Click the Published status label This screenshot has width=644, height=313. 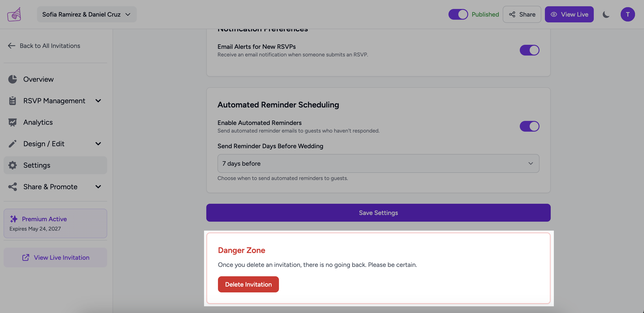[x=485, y=14]
